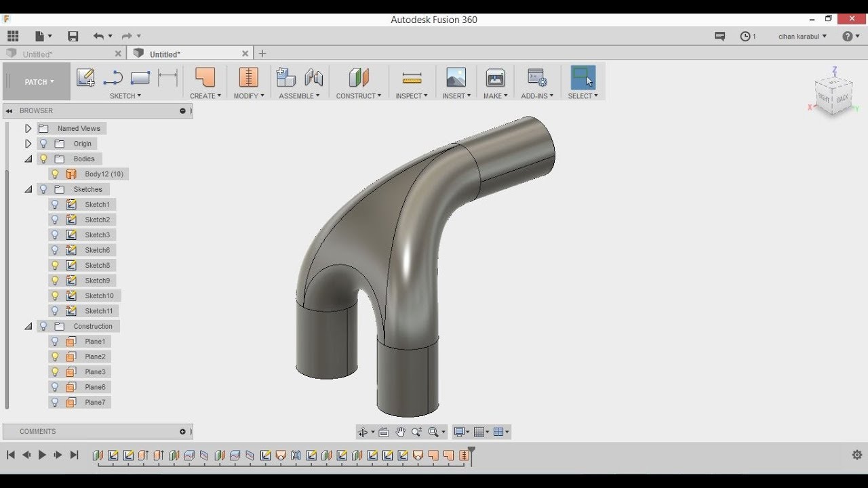Viewport: 868px width, 488px height.
Task: Open cihan karabul account menu
Action: point(802,37)
